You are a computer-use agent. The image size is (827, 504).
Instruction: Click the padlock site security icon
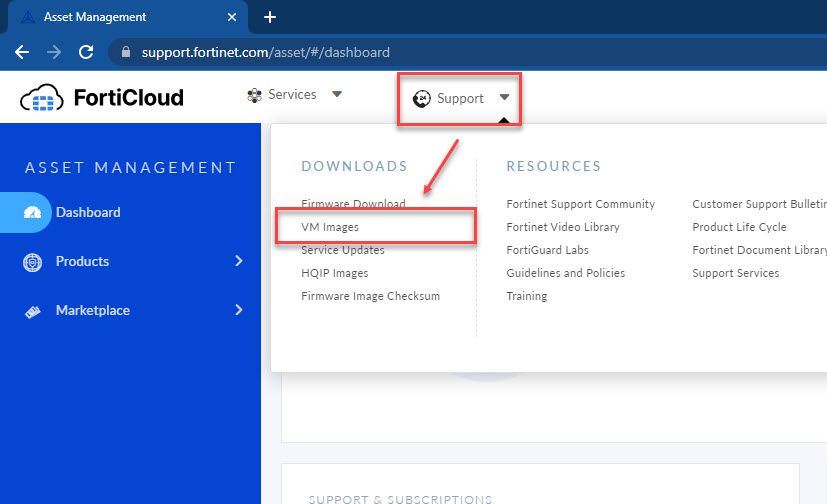point(126,52)
